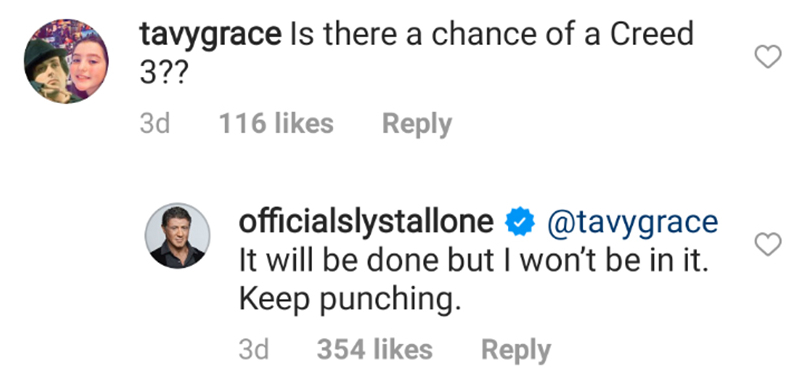802x383 pixels.
Task: Open officialslystallone's profile picture
Action: tap(177, 236)
